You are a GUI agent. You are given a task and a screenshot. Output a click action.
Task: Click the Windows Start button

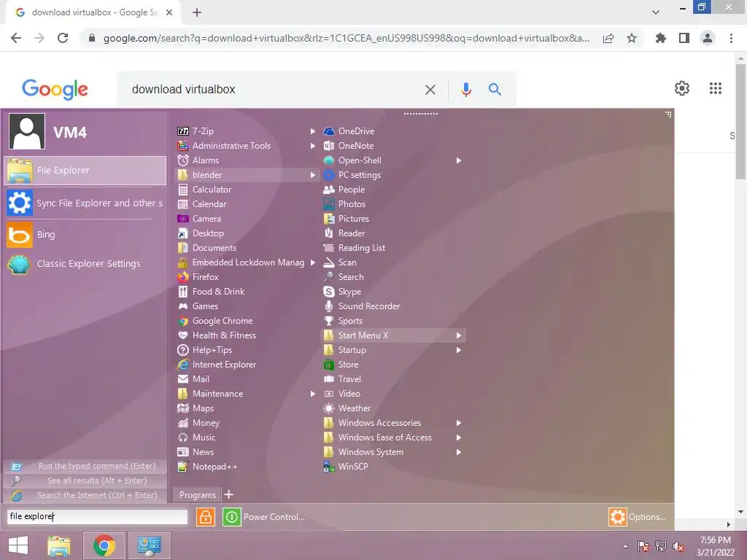(18, 545)
